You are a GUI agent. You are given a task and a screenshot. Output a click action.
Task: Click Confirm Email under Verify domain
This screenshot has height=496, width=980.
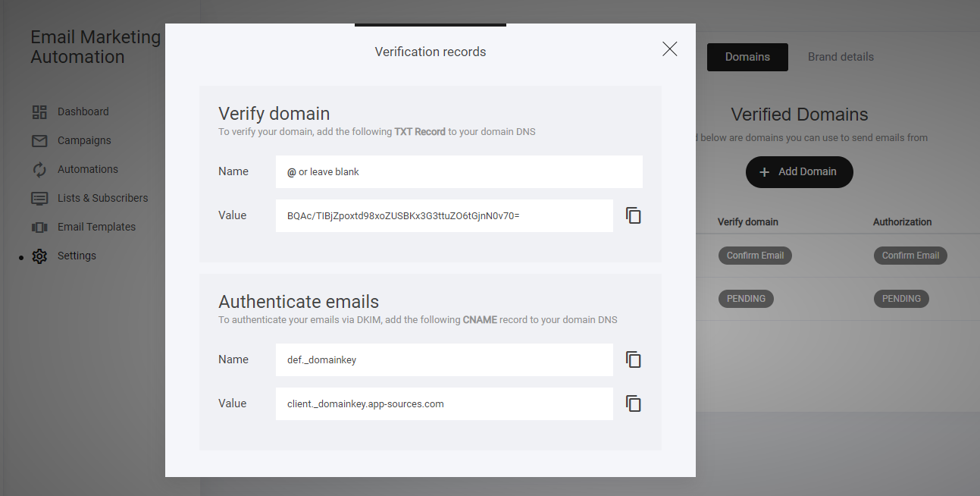[755, 256]
